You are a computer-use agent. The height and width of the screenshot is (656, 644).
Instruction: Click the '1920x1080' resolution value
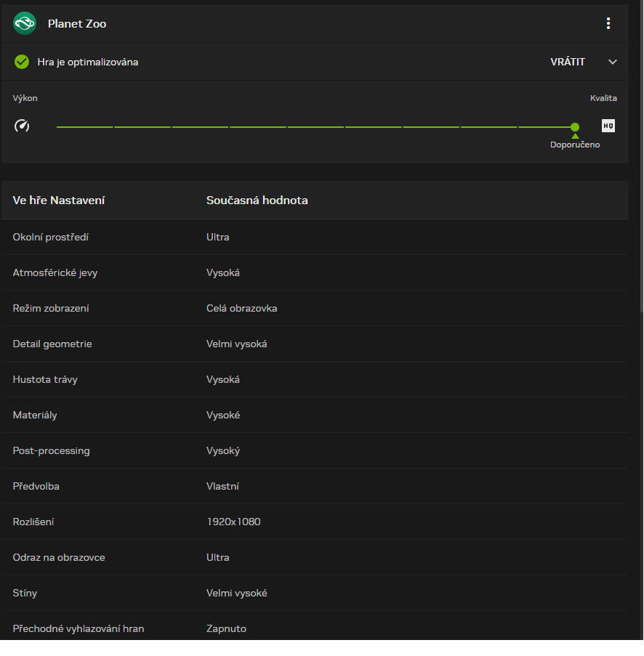pyautogui.click(x=233, y=522)
